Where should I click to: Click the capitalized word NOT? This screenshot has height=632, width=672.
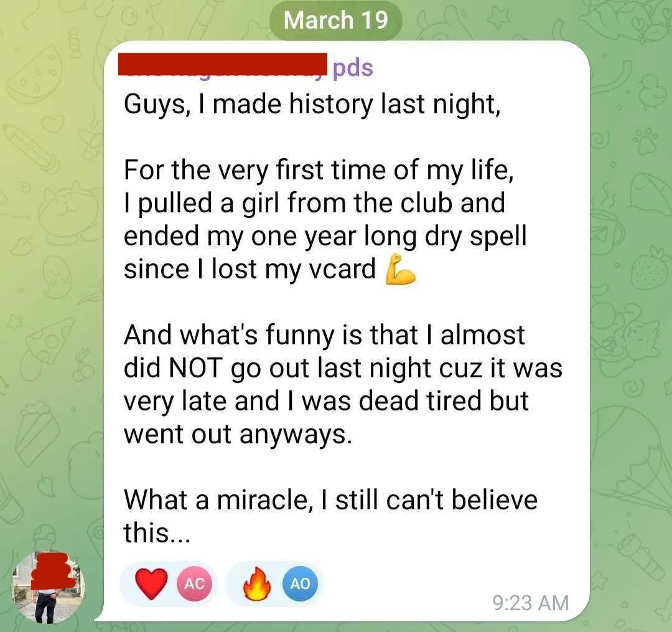(196, 367)
